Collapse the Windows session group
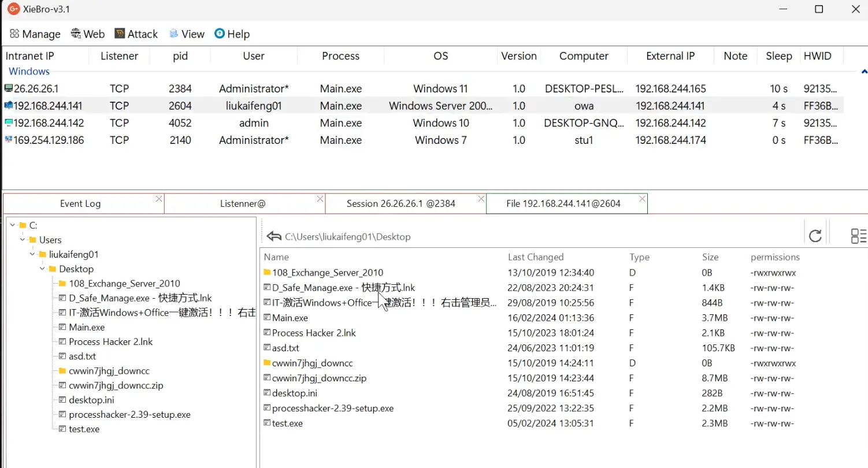The image size is (868, 468). click(x=864, y=72)
